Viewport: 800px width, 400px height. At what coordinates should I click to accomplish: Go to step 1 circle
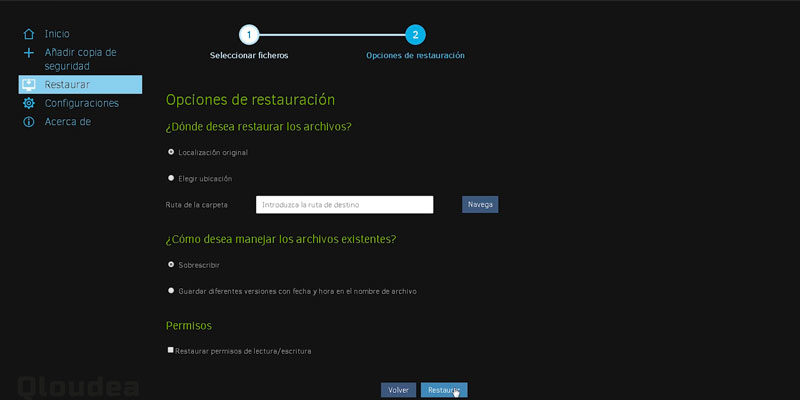(249, 35)
